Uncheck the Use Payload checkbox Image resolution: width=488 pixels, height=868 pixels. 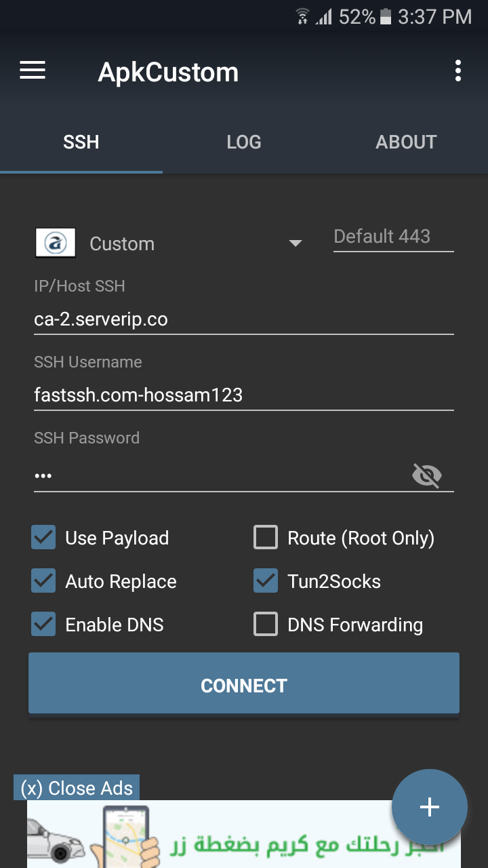[x=43, y=538]
